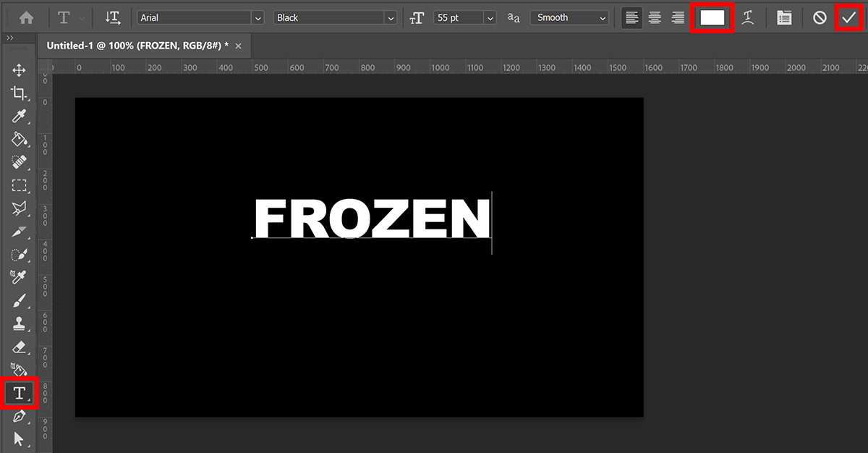This screenshot has height=453, width=868.
Task: Enable left text alignment
Action: [631, 17]
